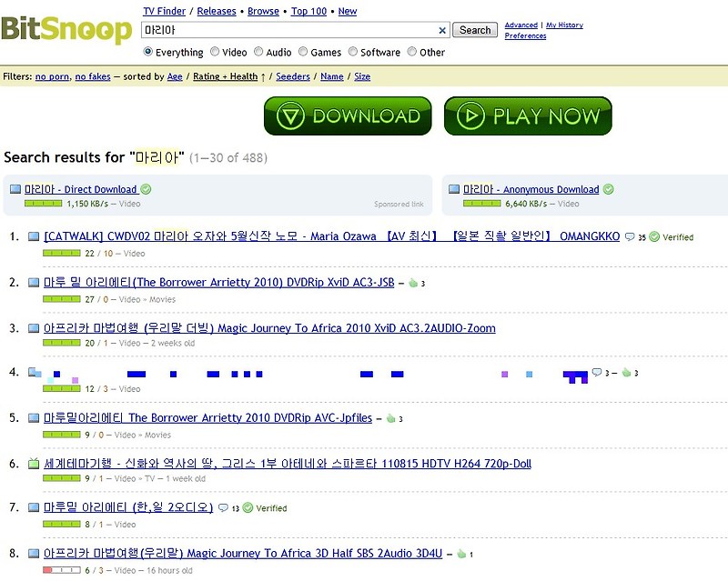Click the video icon of result 8 3D Half SBS

[34, 553]
